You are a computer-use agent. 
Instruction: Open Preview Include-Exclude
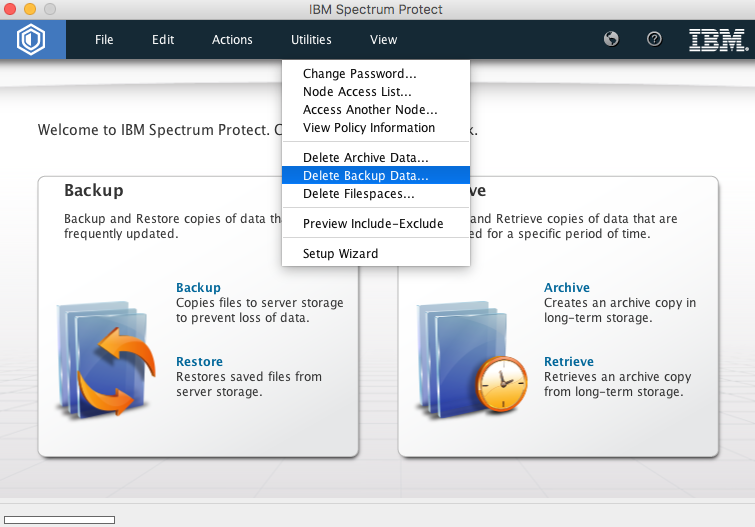pyautogui.click(x=376, y=224)
